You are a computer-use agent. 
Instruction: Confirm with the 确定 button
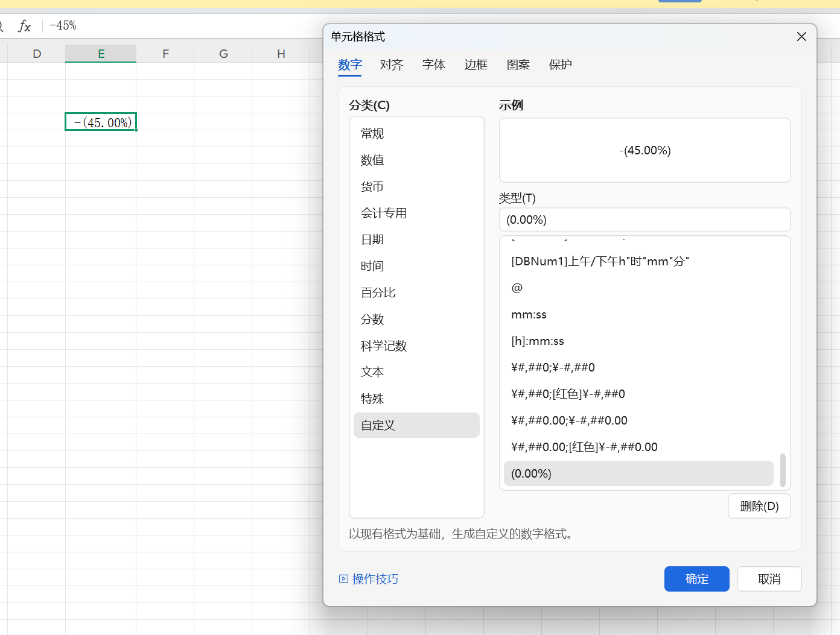click(696, 579)
